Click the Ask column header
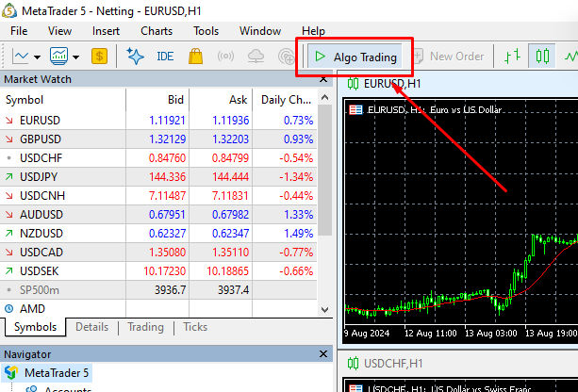Image resolution: width=578 pixels, height=392 pixels. pyautogui.click(x=221, y=100)
